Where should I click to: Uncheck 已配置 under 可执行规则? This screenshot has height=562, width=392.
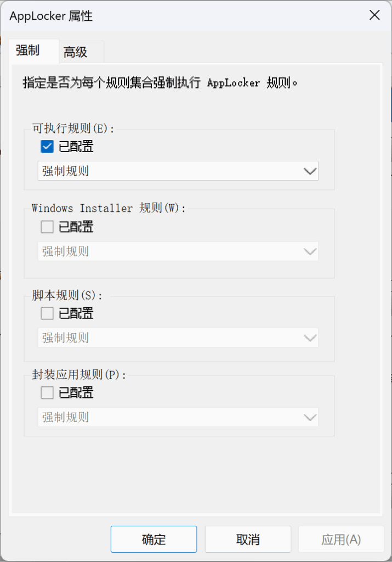pyautogui.click(x=47, y=147)
